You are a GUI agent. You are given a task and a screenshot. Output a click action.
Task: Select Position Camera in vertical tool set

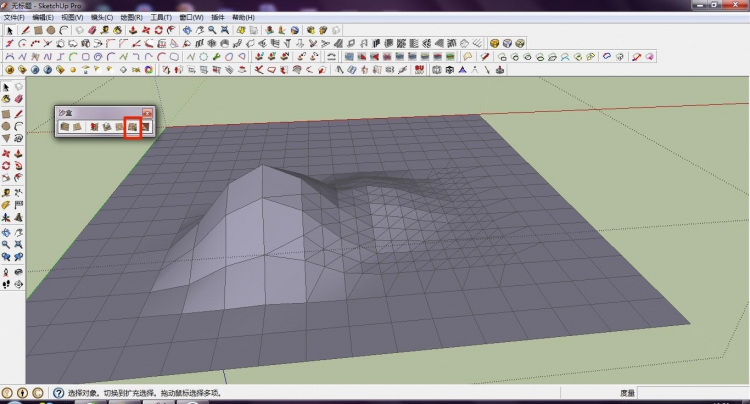click(6, 272)
